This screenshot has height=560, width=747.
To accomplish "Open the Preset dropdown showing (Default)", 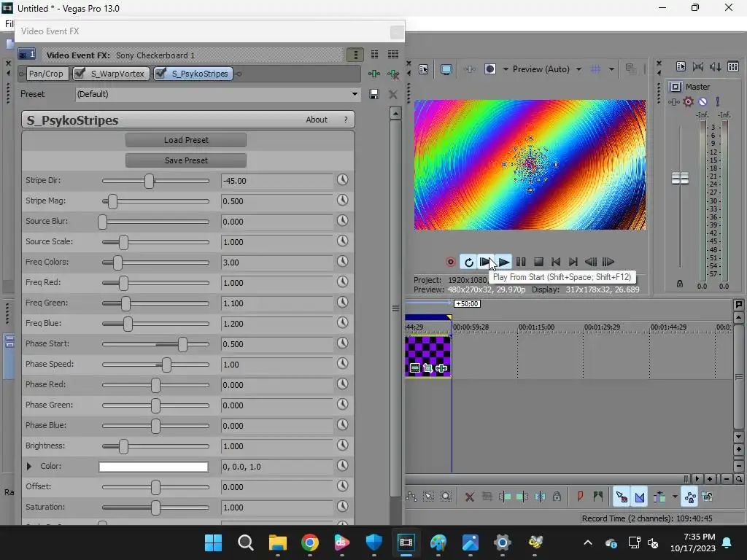I will [217, 94].
